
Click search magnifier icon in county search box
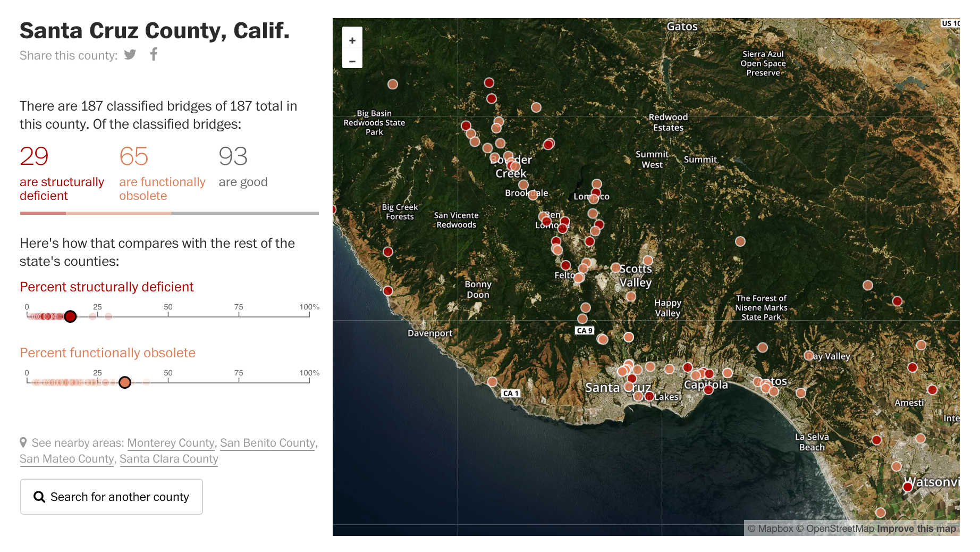(x=39, y=497)
